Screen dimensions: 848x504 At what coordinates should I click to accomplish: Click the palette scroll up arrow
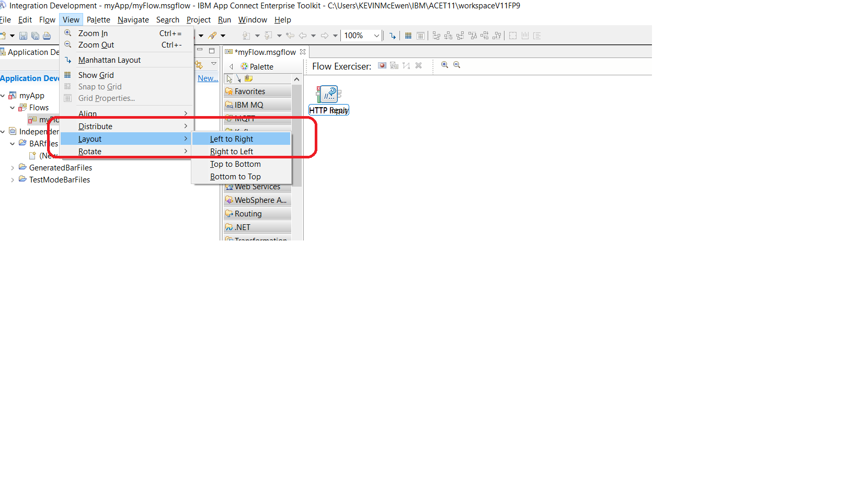297,79
